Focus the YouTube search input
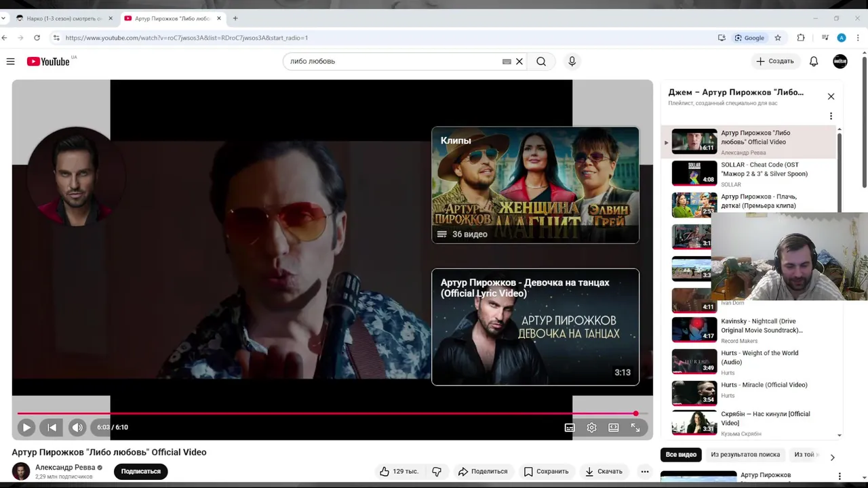Image resolution: width=868 pixels, height=488 pixels. 393,62
